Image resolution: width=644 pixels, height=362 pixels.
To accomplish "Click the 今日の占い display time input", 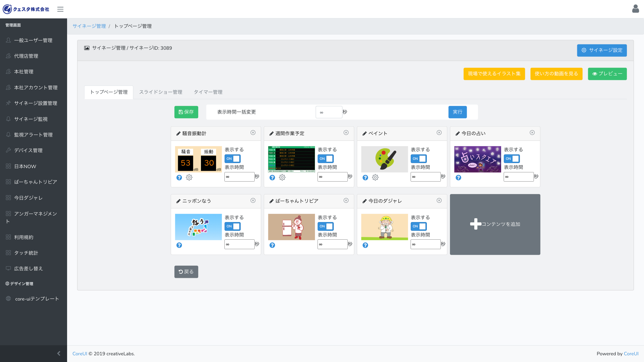I will pyautogui.click(x=519, y=177).
